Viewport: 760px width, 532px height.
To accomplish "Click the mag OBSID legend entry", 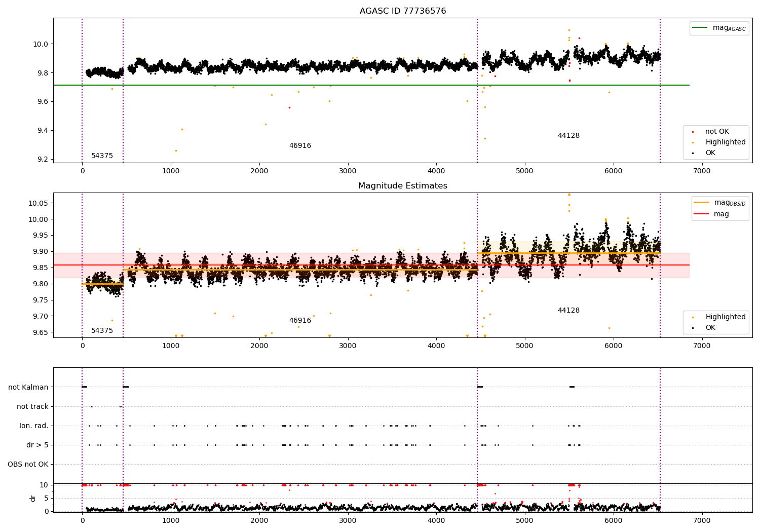I will pos(719,203).
